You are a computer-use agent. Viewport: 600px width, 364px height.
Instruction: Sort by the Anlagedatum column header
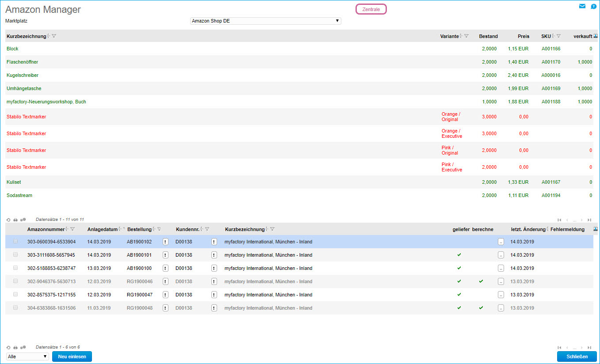tap(103, 229)
